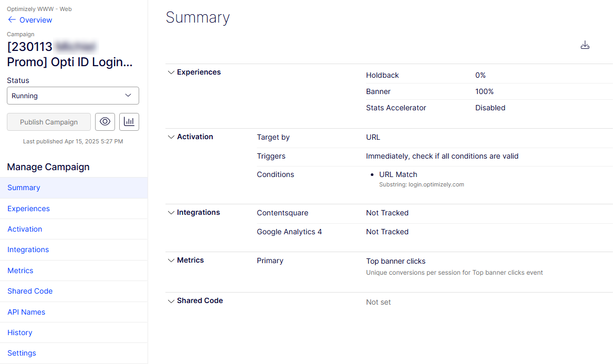The image size is (615, 364).
Task: Open the campaign preview eye icon
Action: pyautogui.click(x=105, y=121)
